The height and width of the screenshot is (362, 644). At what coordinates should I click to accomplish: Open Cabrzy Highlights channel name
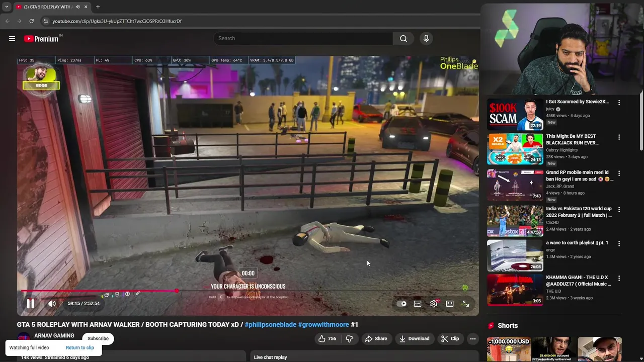tap(561, 150)
